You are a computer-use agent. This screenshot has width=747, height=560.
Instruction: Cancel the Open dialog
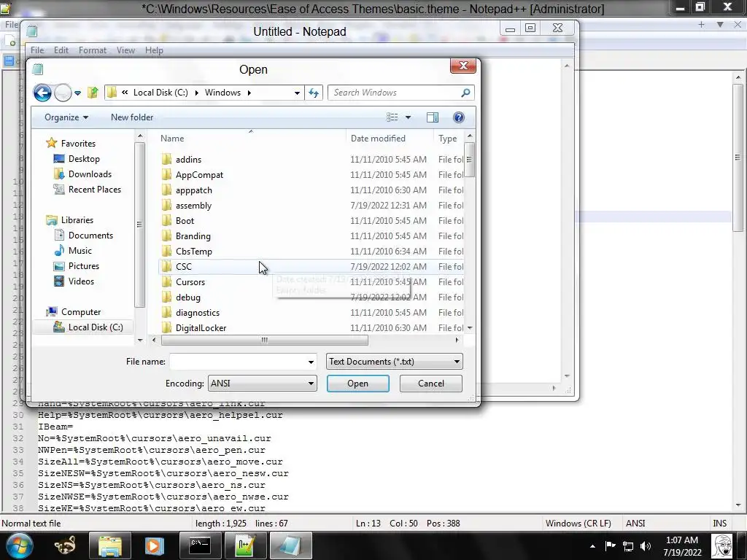tap(430, 384)
